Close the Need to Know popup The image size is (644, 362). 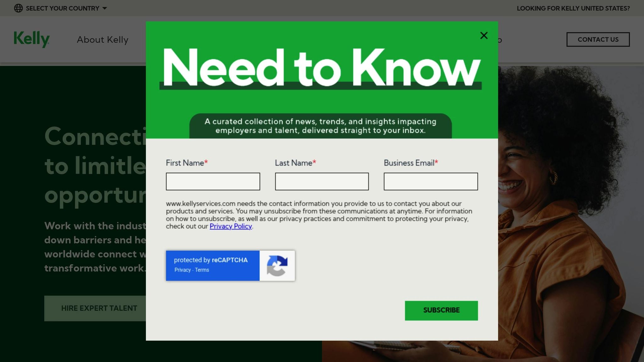(484, 36)
